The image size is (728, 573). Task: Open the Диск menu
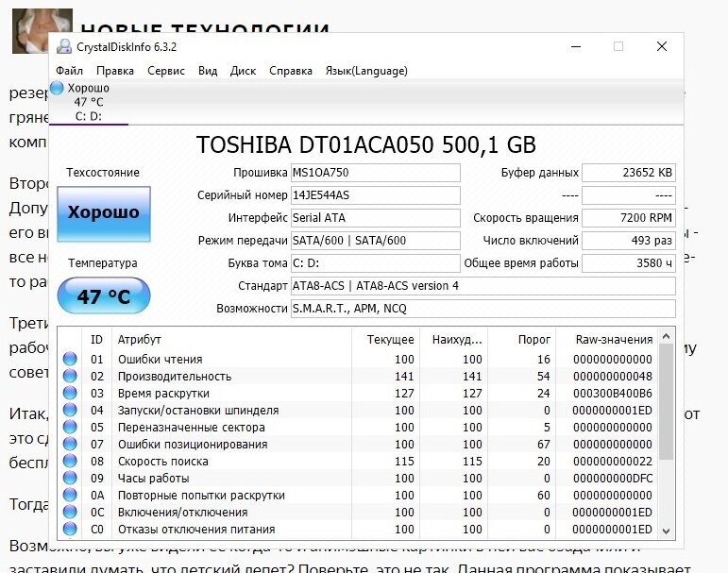[x=243, y=71]
